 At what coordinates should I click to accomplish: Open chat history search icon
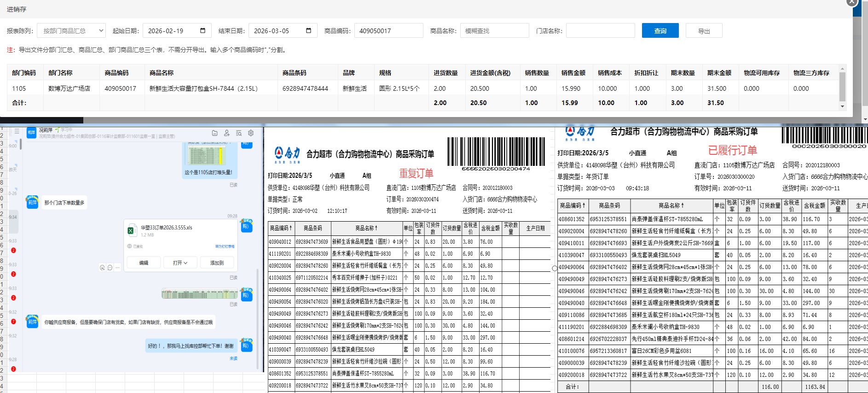239,133
